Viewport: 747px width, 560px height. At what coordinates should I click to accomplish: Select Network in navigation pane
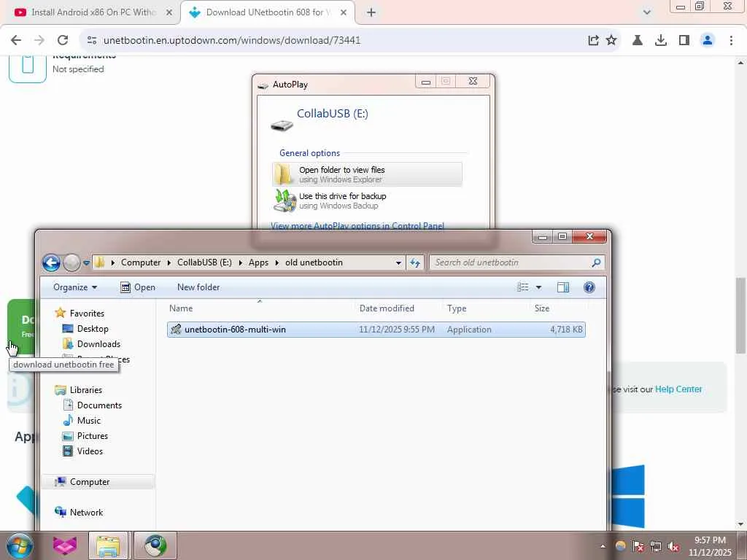(86, 513)
